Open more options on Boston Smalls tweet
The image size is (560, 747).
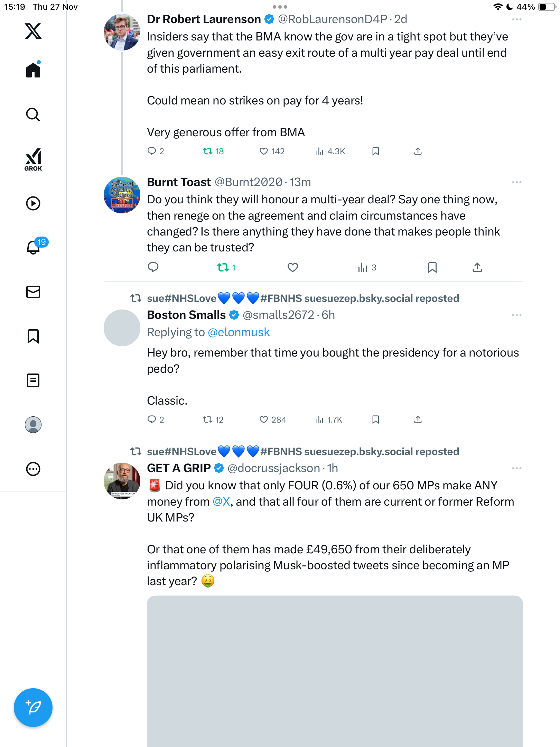pyautogui.click(x=516, y=315)
